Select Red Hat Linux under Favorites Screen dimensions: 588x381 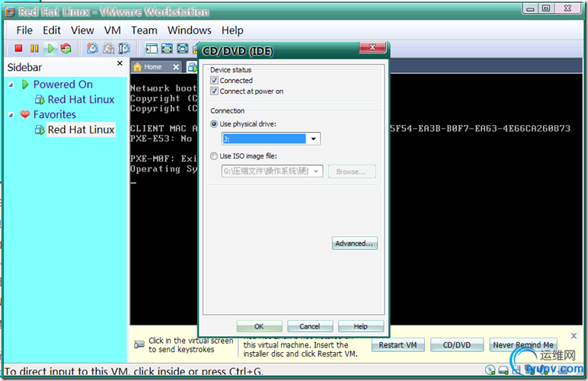[81, 130]
